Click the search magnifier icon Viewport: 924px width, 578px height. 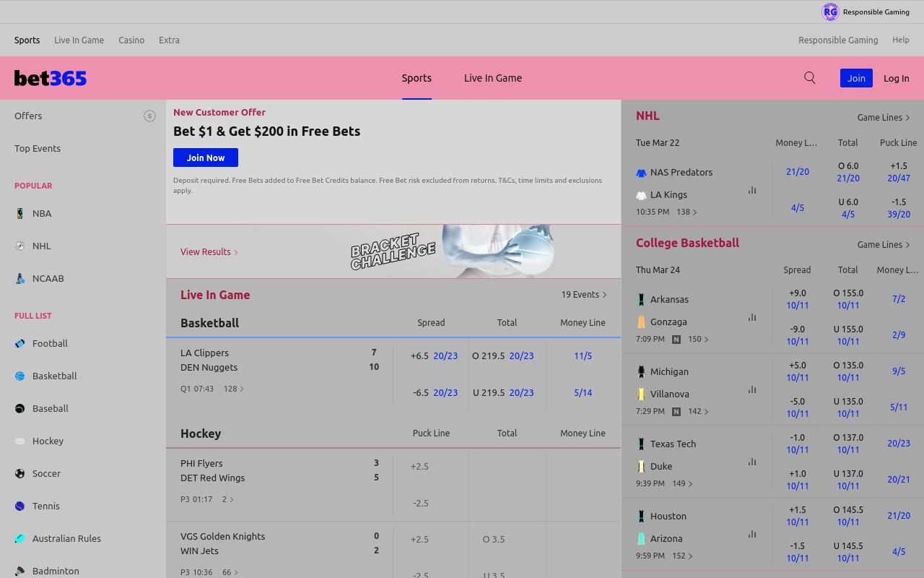click(x=809, y=78)
